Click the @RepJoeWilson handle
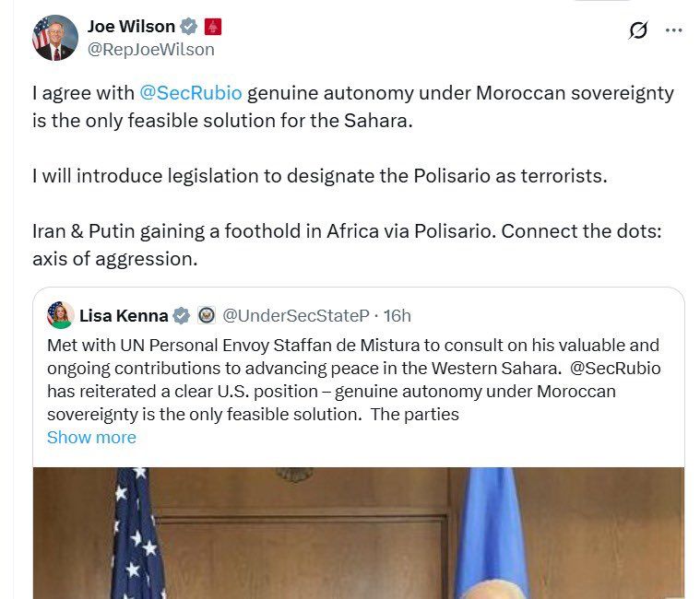 tap(151, 50)
